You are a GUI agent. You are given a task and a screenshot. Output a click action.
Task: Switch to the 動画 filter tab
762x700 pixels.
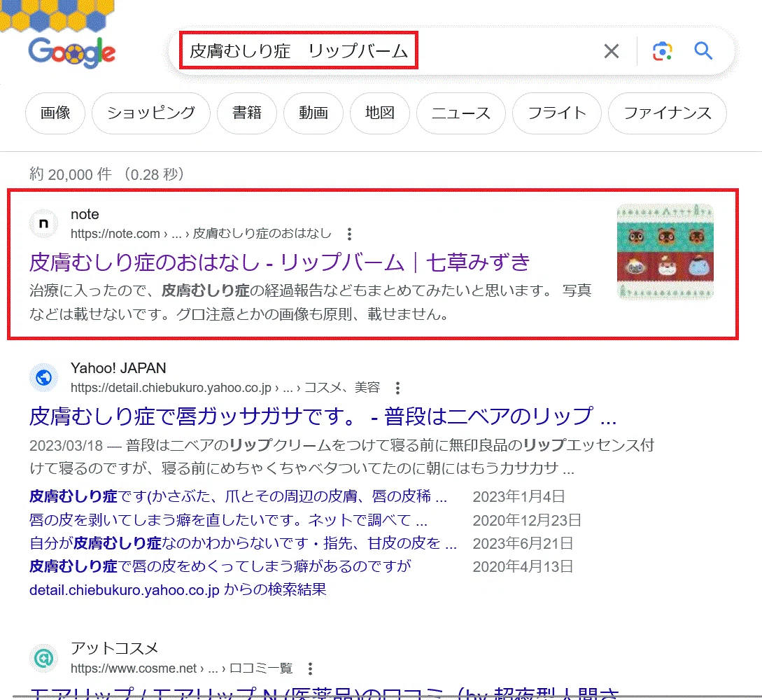(x=313, y=113)
